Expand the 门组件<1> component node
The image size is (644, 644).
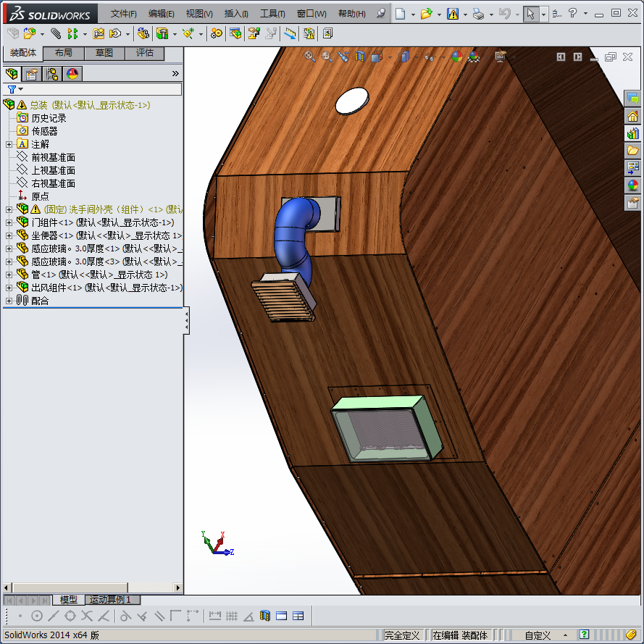[9, 222]
